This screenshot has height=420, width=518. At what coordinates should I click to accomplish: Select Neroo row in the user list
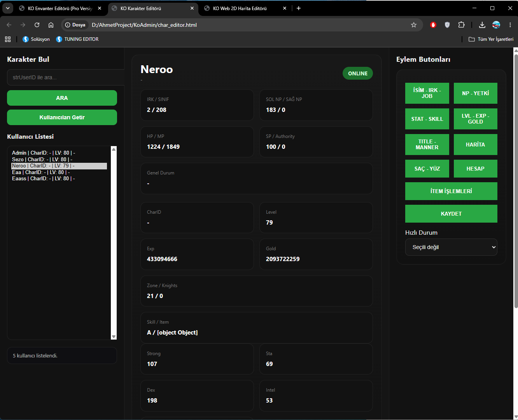[x=59, y=166]
